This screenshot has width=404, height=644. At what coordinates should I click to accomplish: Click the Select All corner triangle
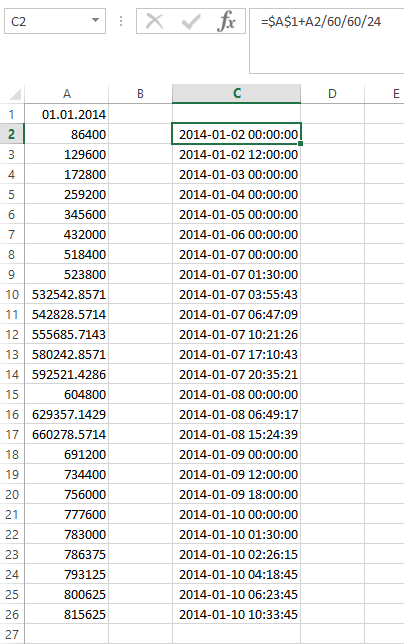tap(15, 94)
